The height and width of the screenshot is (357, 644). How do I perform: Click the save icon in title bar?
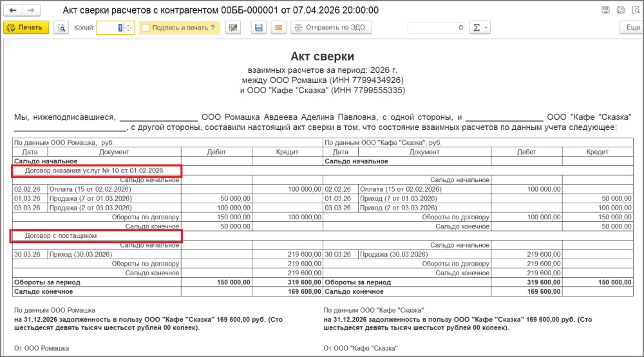coord(605,10)
